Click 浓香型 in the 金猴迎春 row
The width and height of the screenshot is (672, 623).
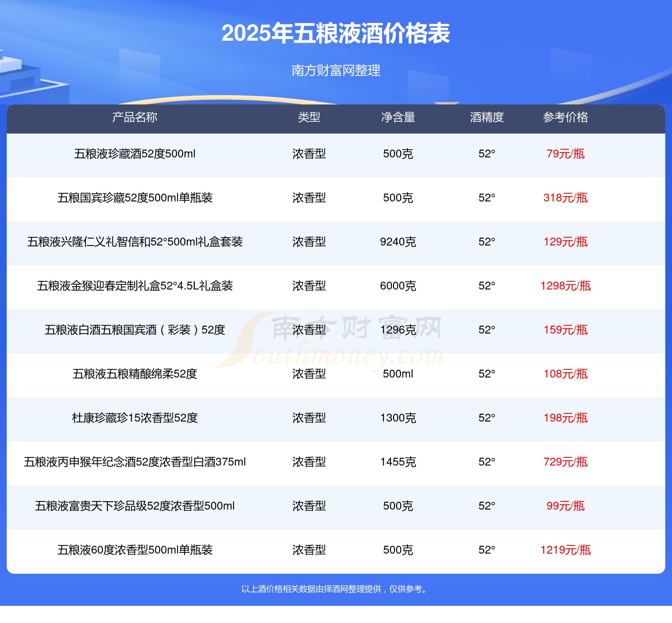309,286
